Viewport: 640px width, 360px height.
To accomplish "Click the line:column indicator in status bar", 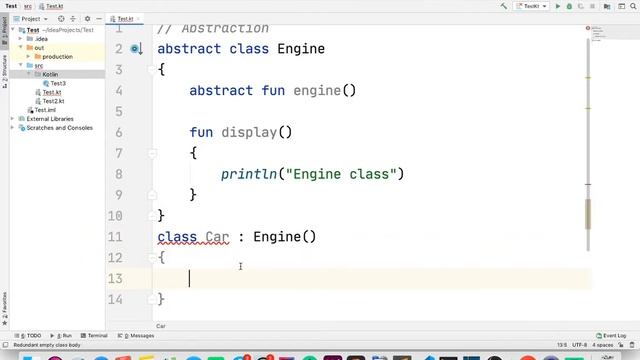I will (x=562, y=345).
